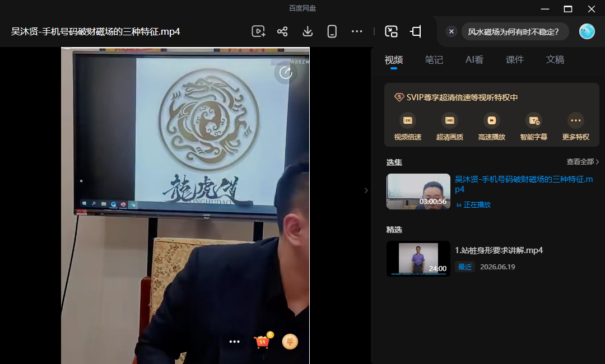Screen dimensions: 605x364
Task: Share the video with the share icon
Action: coord(282,31)
